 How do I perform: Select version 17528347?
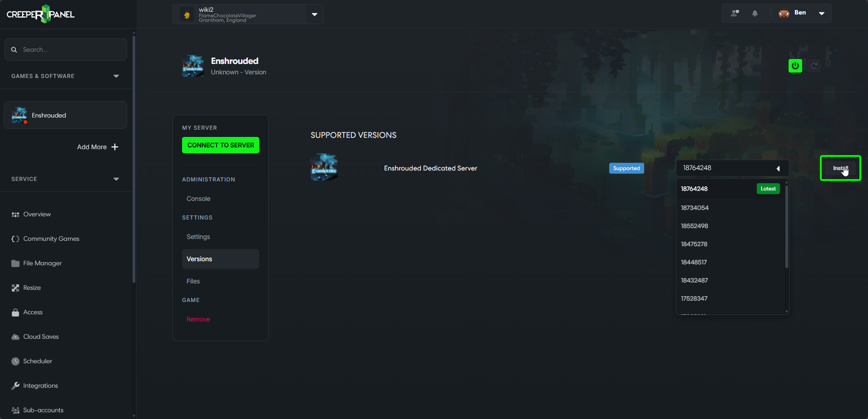[x=730, y=298]
